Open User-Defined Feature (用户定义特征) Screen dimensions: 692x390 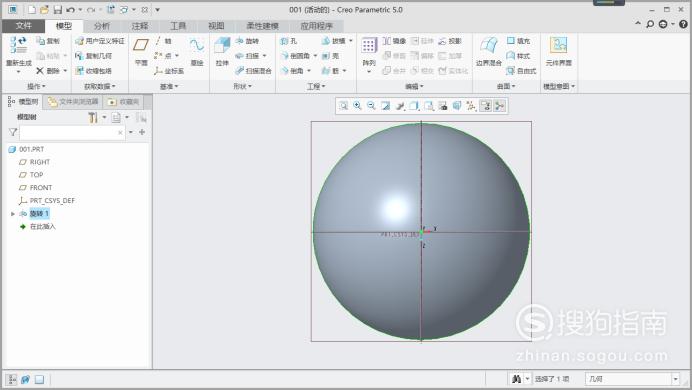point(100,41)
